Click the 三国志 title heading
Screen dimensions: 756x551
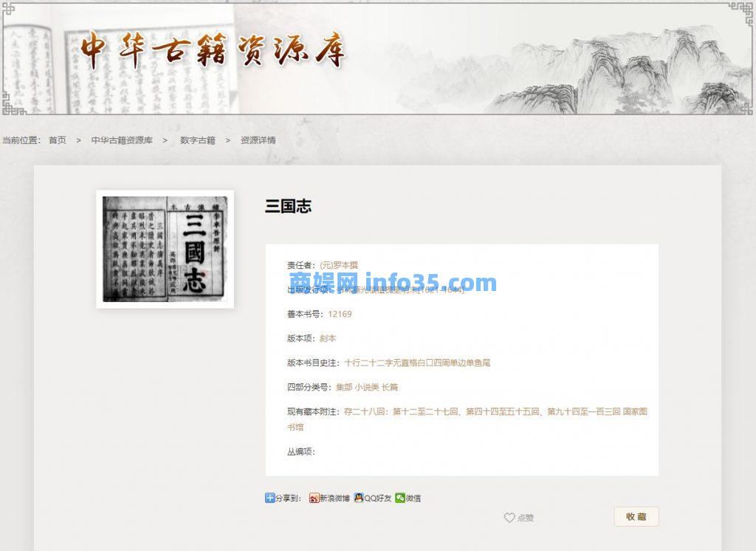288,207
